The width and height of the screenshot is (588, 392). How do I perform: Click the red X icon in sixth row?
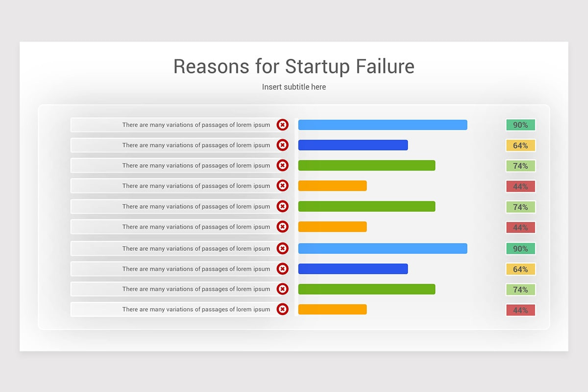(282, 227)
